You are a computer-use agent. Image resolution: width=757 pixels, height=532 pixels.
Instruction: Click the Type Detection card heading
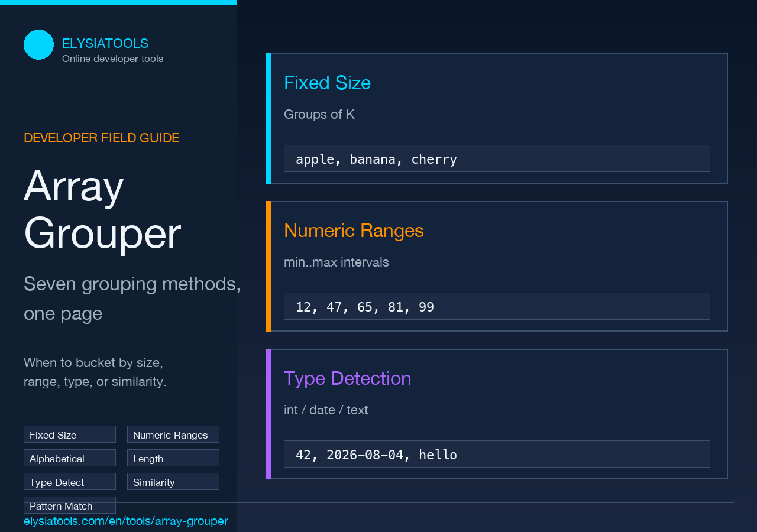pos(347,378)
